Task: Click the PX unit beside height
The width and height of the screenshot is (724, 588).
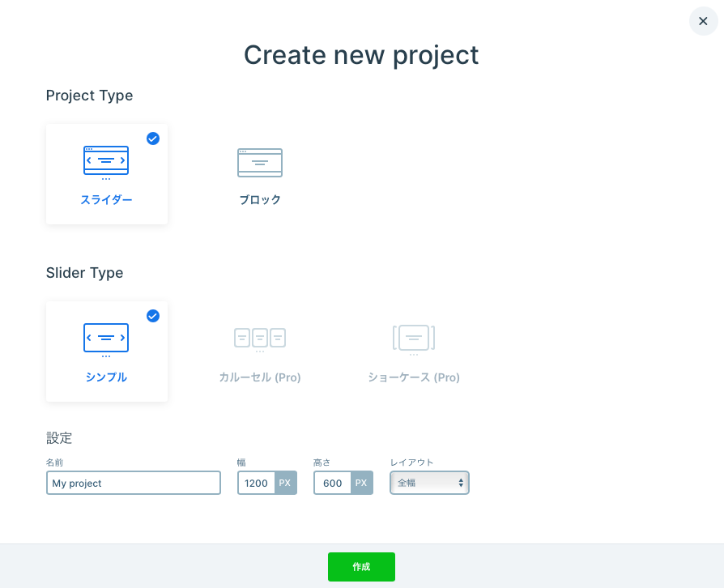Action: pyautogui.click(x=361, y=483)
